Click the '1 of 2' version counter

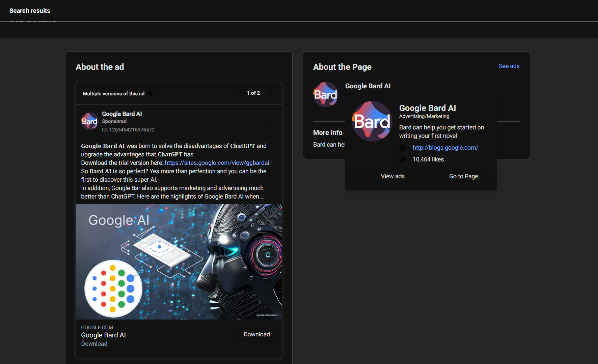[x=253, y=93]
